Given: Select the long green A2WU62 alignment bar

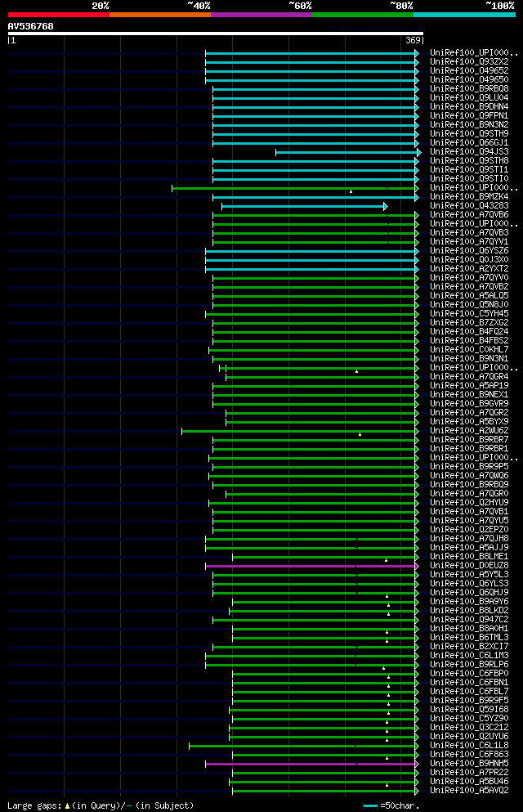Looking at the screenshot, I should (300, 432).
